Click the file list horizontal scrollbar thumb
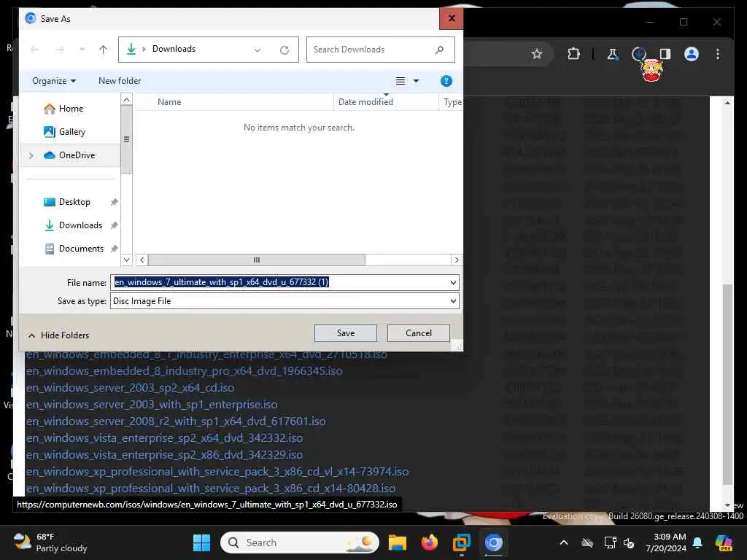This screenshot has width=747, height=560. click(256, 260)
